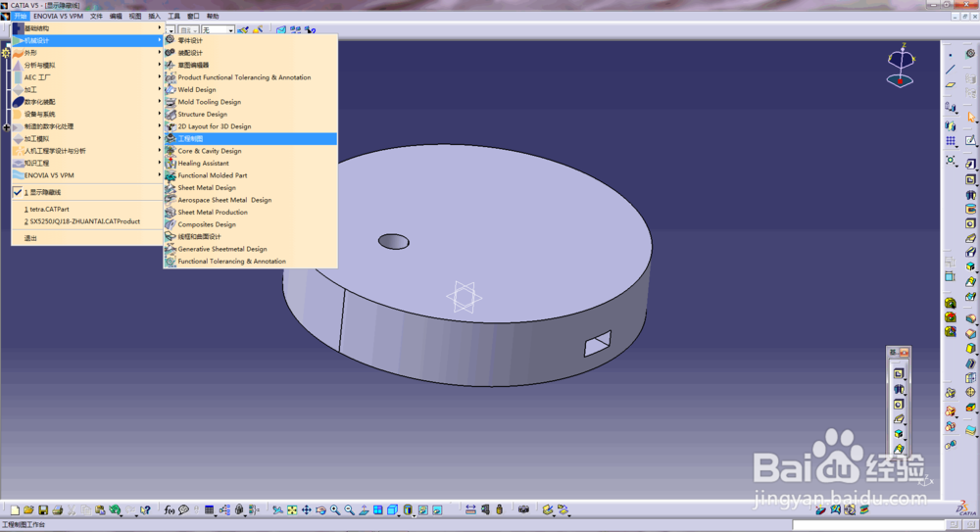Select 工程制图 workbench entry
The image size is (980, 532).
coord(251,139)
